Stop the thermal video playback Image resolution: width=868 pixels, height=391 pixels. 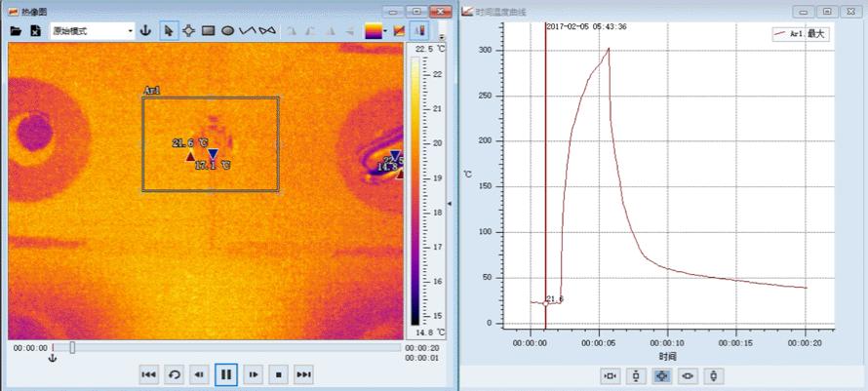[x=279, y=375]
